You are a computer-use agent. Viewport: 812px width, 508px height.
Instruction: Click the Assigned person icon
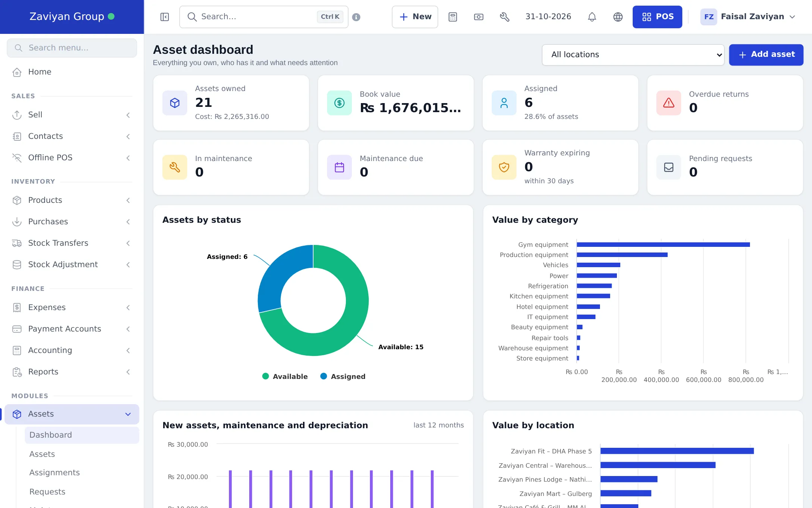(504, 103)
